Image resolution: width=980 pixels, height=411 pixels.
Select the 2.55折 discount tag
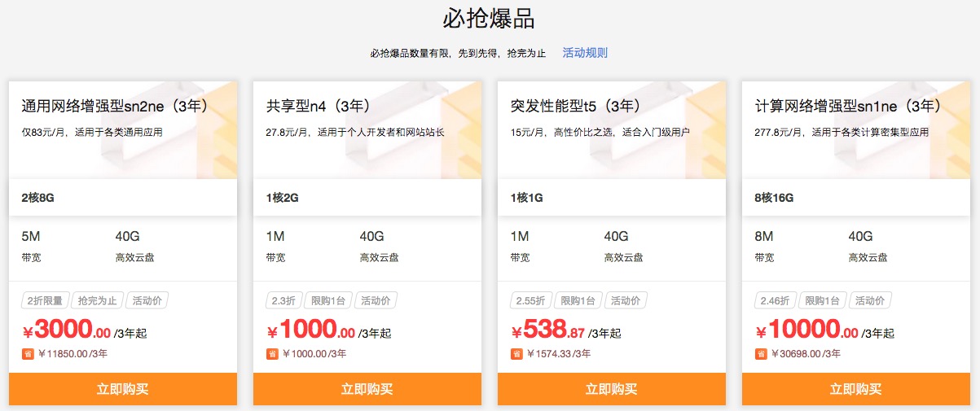(x=530, y=300)
